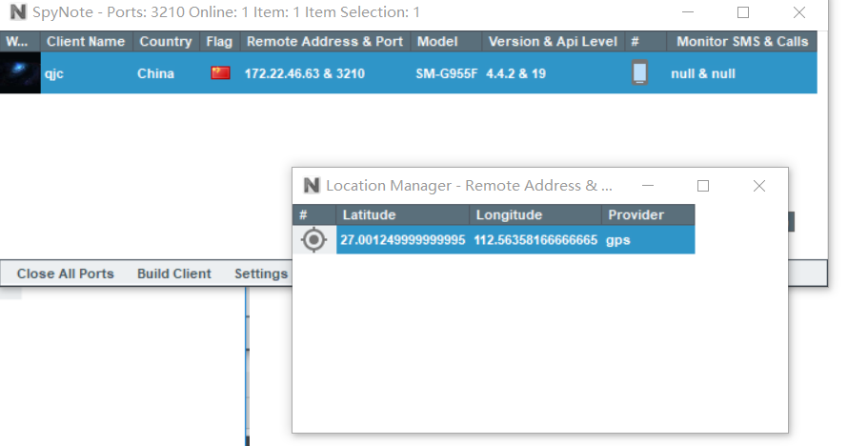
Task: Select latitude value 27.001249999999995
Action: pos(402,240)
